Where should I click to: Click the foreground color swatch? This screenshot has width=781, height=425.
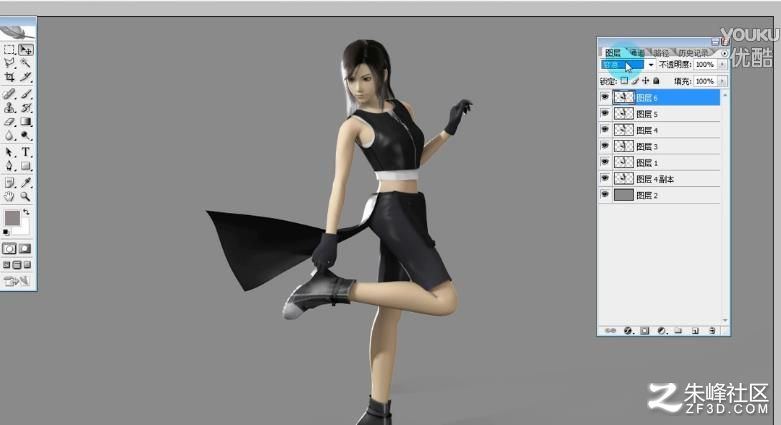pyautogui.click(x=12, y=218)
